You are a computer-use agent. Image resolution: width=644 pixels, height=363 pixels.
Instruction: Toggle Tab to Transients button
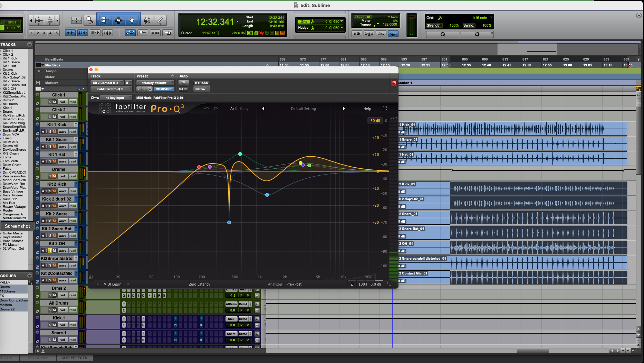pyautogui.click(x=70, y=33)
